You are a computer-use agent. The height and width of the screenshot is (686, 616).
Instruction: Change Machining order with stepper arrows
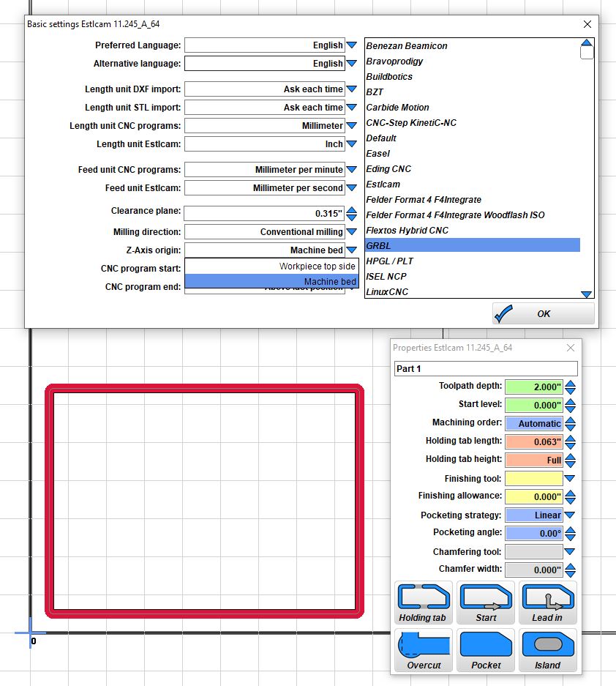(x=570, y=423)
